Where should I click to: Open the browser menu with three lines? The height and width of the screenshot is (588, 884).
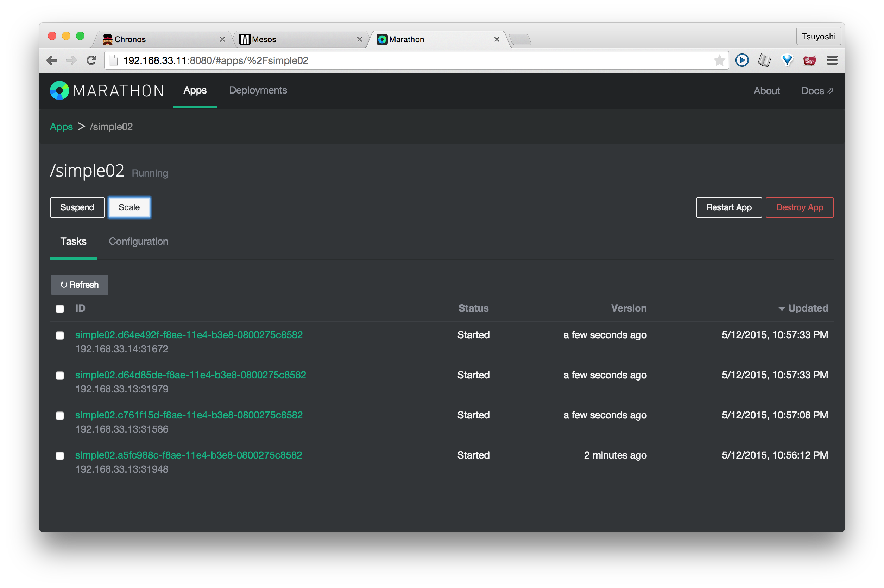(x=832, y=60)
